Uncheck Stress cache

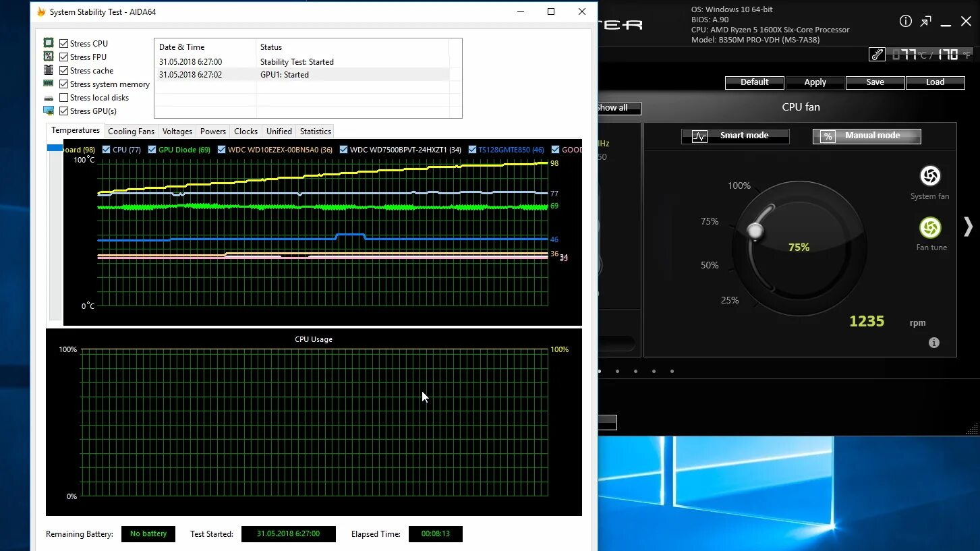pos(64,70)
